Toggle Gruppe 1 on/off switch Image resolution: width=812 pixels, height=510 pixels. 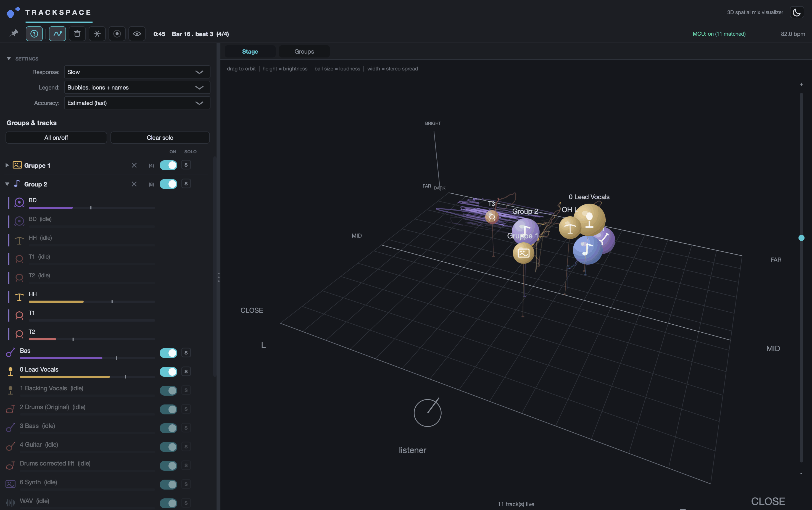[168, 165]
